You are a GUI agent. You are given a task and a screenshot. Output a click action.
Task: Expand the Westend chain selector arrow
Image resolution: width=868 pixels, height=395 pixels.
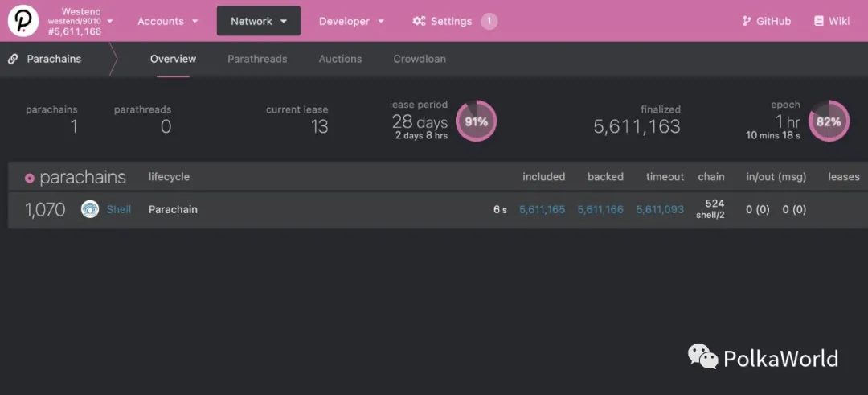(x=109, y=21)
